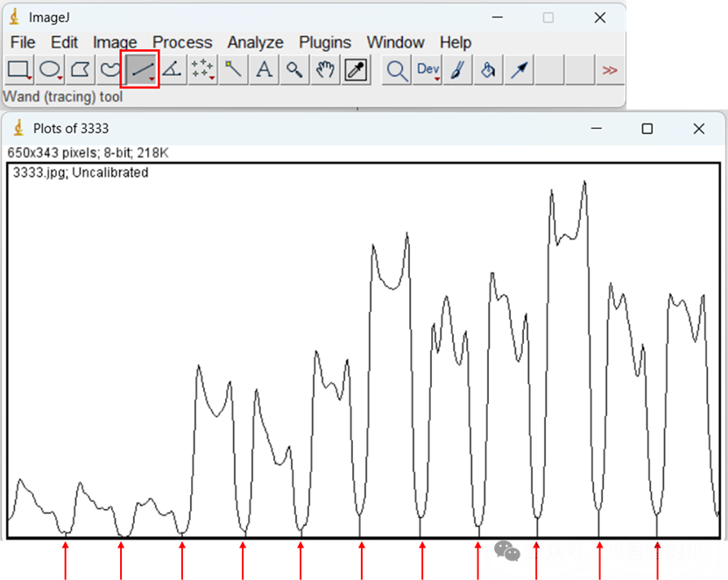Select the Magnifying glass zoom tool

(x=295, y=70)
